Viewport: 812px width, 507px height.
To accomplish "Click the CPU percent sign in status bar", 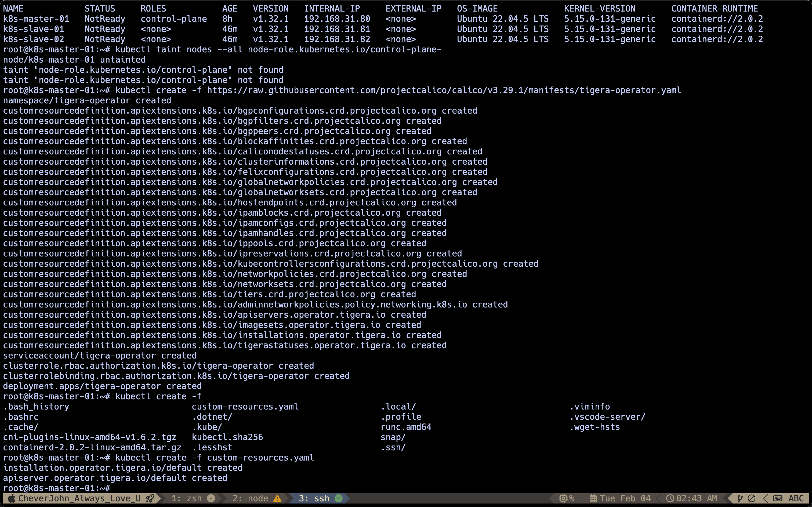I will (572, 498).
